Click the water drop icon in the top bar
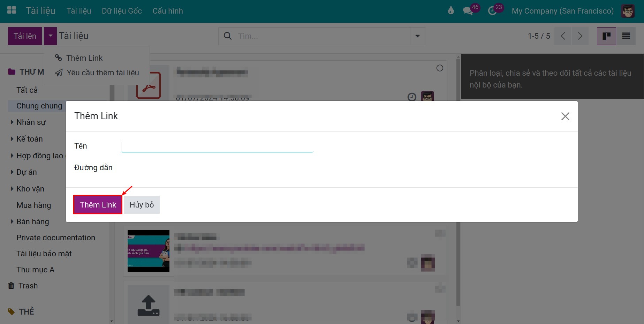644x324 pixels. click(x=451, y=10)
